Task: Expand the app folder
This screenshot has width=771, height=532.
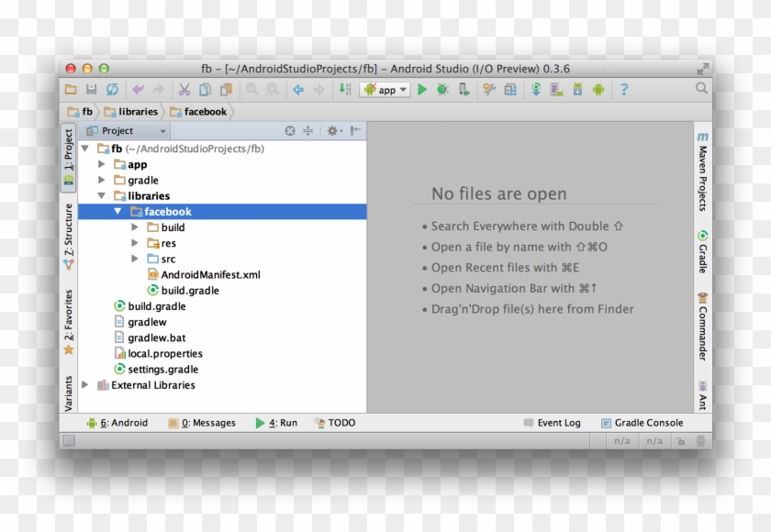Action: (101, 164)
